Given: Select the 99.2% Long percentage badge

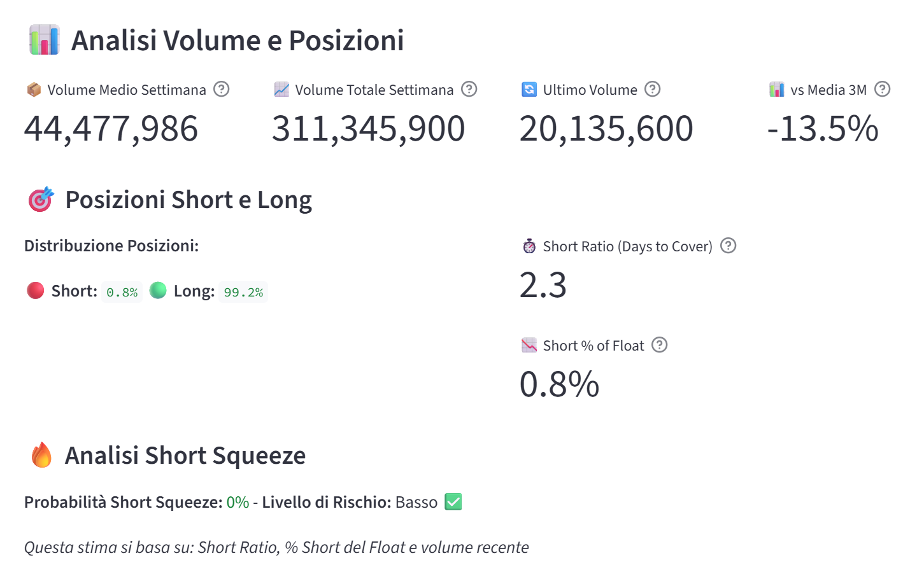Looking at the screenshot, I should pyautogui.click(x=243, y=291).
